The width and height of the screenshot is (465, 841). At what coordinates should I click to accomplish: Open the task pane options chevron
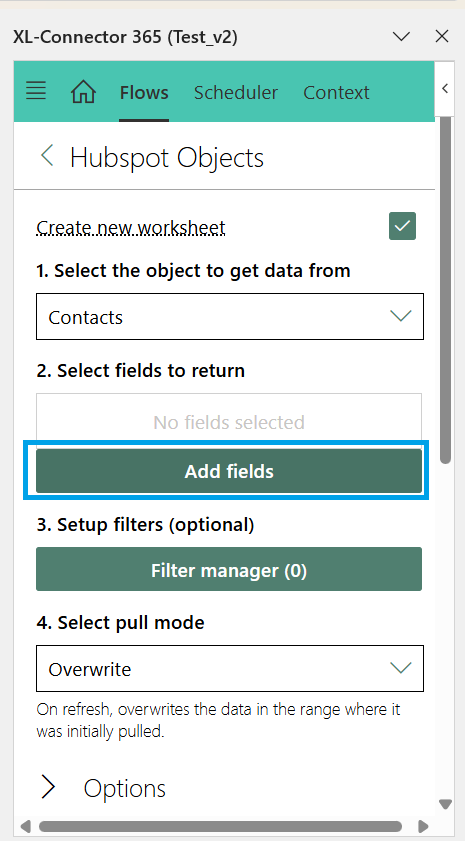tap(401, 36)
